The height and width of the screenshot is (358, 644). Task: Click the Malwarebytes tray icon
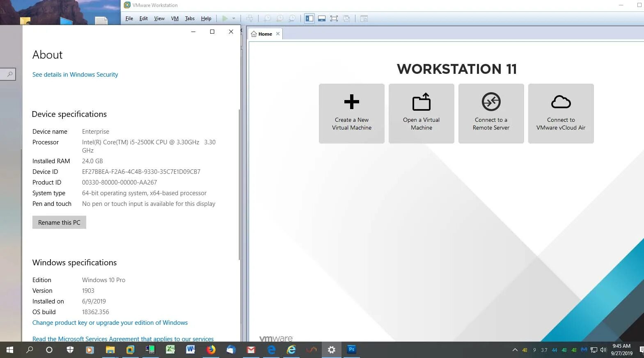click(584, 350)
